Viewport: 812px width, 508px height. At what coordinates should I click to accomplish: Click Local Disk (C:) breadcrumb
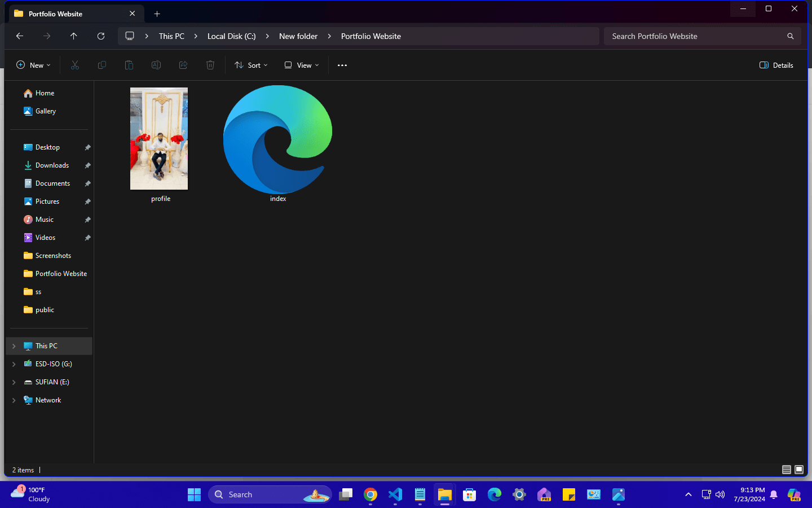232,36
